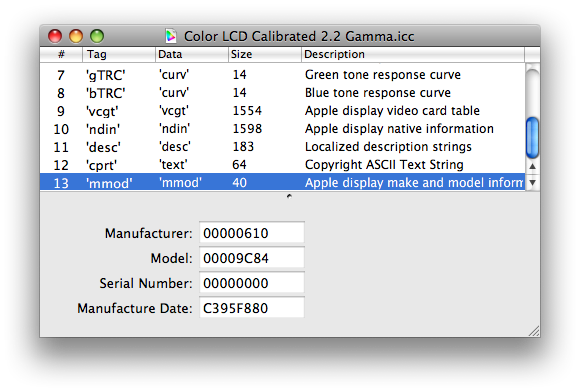Screen dimensions: 580x392
Task: Click the size value 183
Action: click(243, 147)
